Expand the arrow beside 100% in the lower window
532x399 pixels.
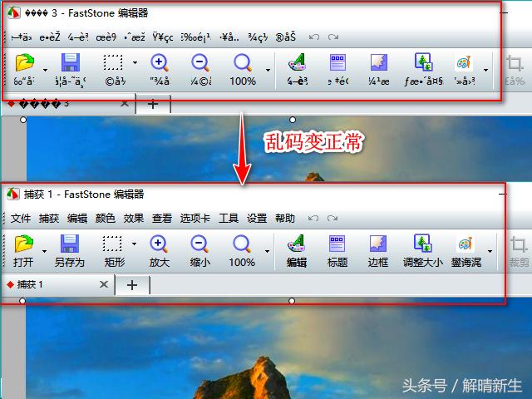[268, 251]
